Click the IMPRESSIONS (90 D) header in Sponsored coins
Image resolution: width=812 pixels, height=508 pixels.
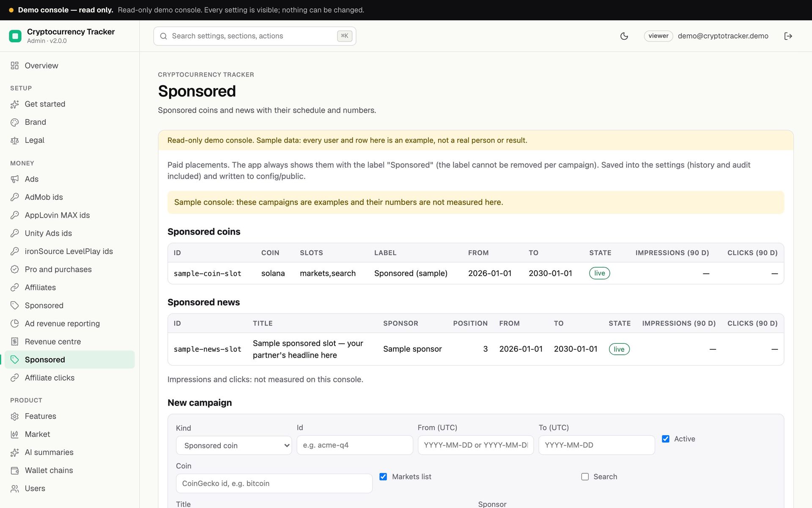[x=672, y=253]
